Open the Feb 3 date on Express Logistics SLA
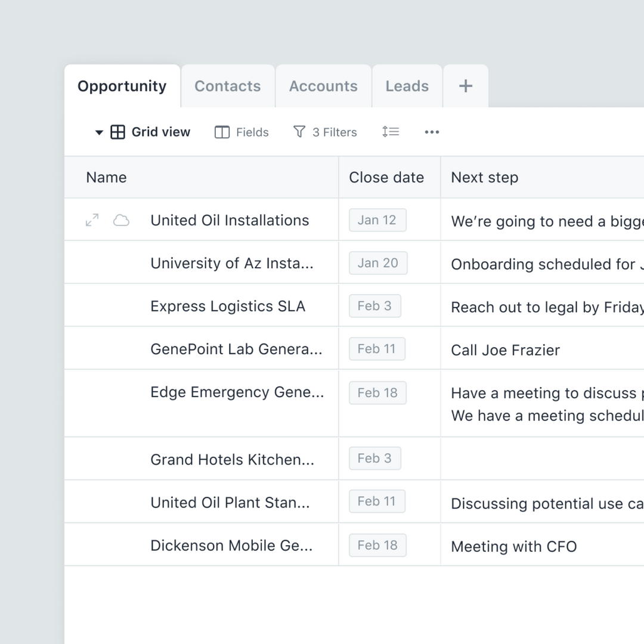 pyautogui.click(x=375, y=305)
